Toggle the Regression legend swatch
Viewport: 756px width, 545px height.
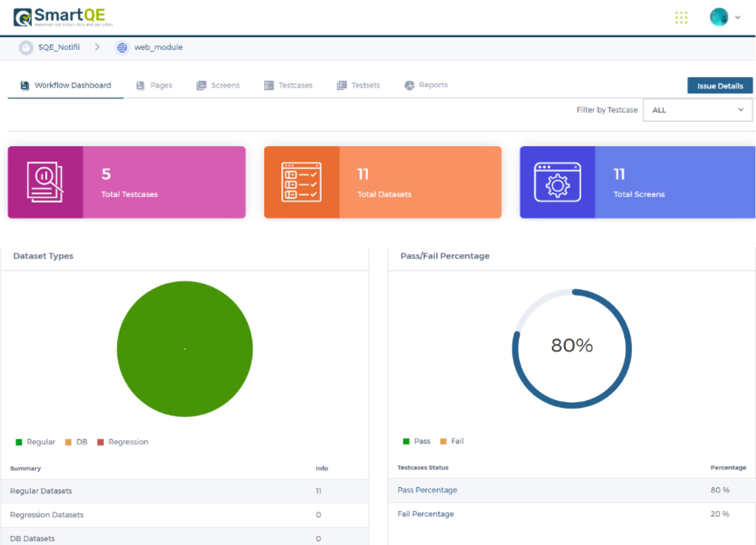[100, 442]
